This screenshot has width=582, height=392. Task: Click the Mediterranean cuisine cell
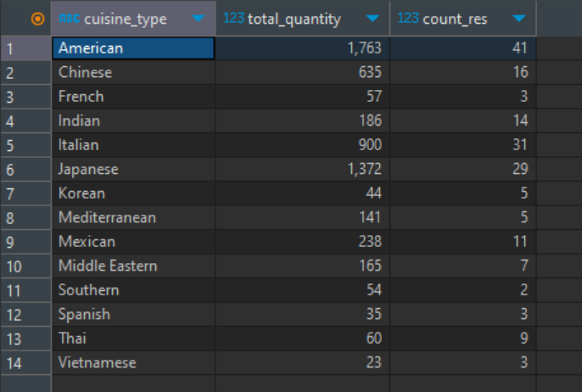[x=133, y=217]
